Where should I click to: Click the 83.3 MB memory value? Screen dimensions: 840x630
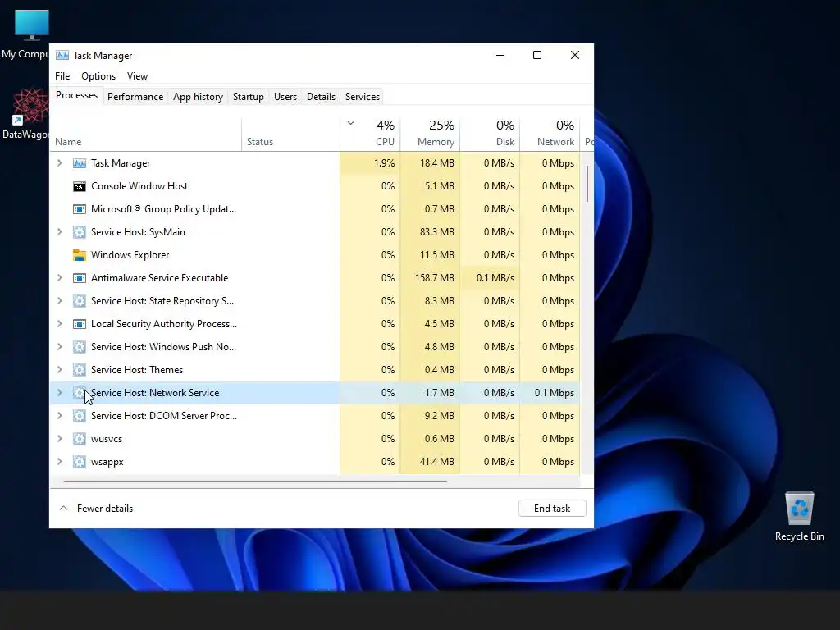437,232
